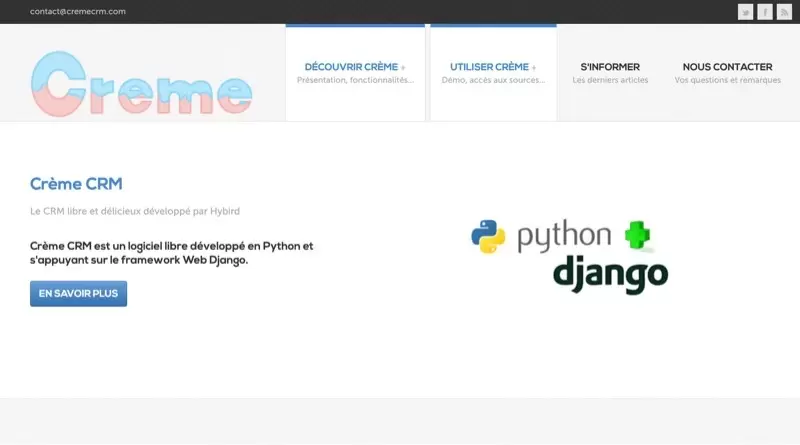Click the contact@cremecrm.com email link
This screenshot has height=445, width=800.
coord(78,11)
